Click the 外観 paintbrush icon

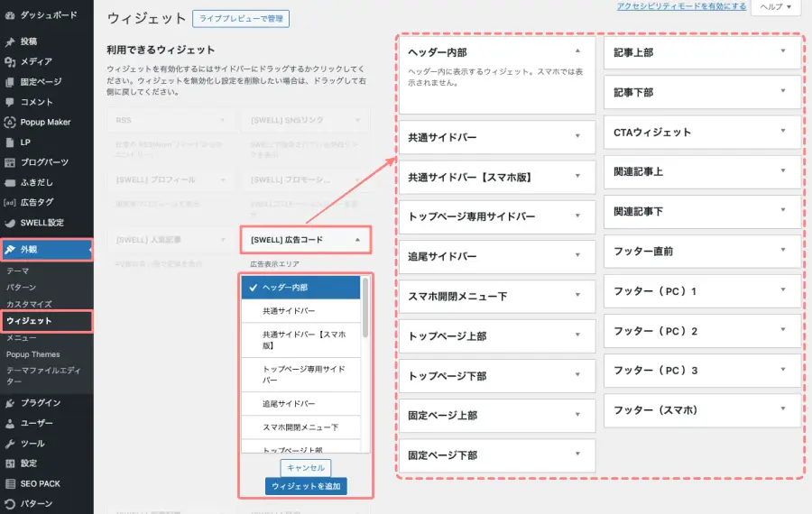pyautogui.click(x=9, y=250)
